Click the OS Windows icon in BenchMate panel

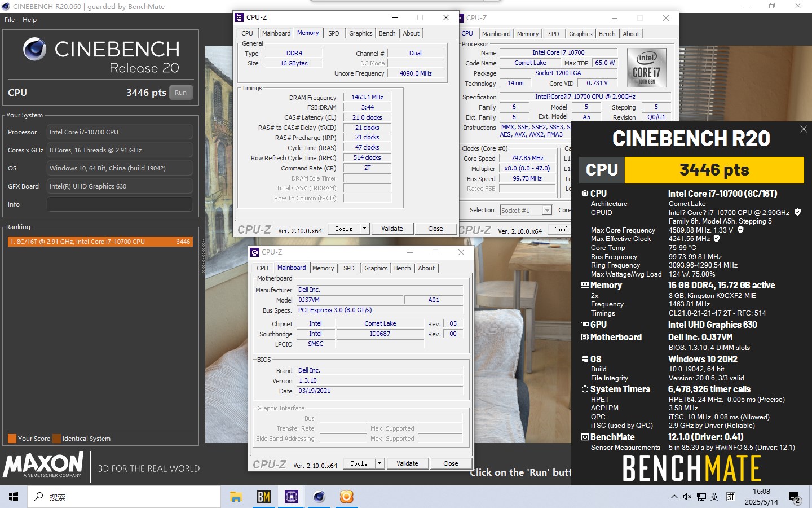585,359
